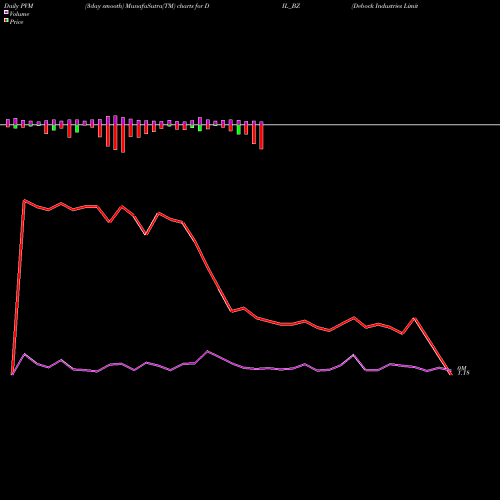Image resolution: width=500 pixels, height=500 pixels.
Task: Click the '(3day smooth) MunafaSutra(TM) charts for D' text
Action: 147,6
